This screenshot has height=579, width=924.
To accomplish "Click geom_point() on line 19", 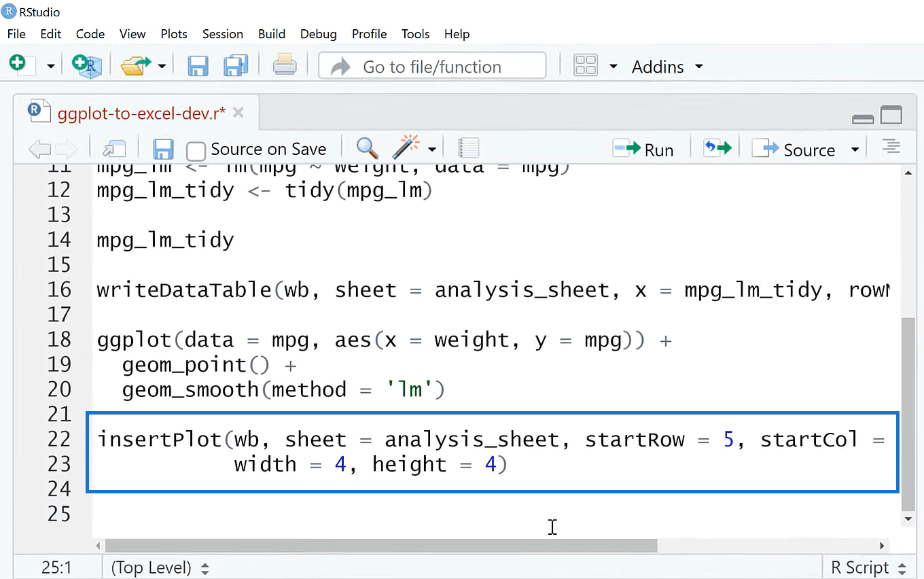I will [x=196, y=365].
